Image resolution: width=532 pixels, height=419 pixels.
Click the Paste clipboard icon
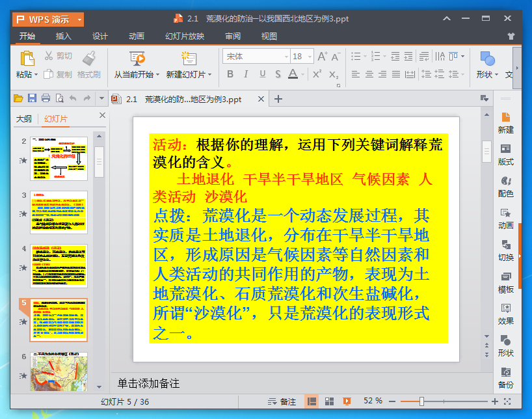point(27,58)
